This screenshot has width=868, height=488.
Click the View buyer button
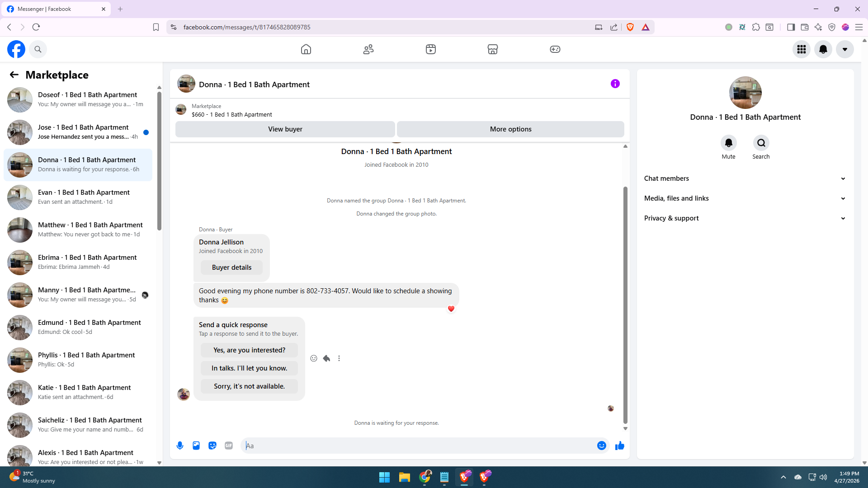click(x=285, y=129)
